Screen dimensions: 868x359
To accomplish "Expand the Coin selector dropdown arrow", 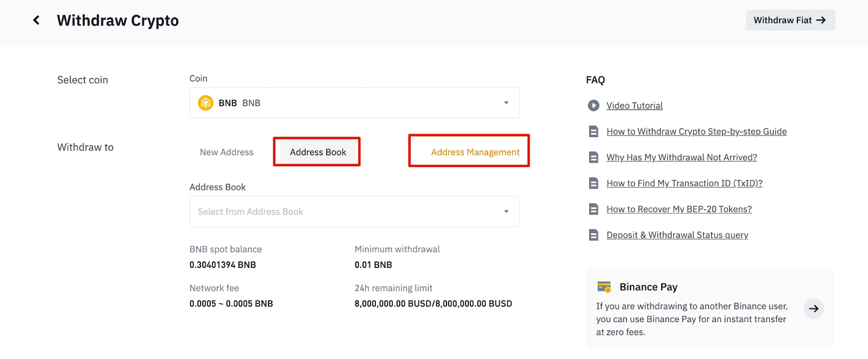I will pyautogui.click(x=506, y=103).
